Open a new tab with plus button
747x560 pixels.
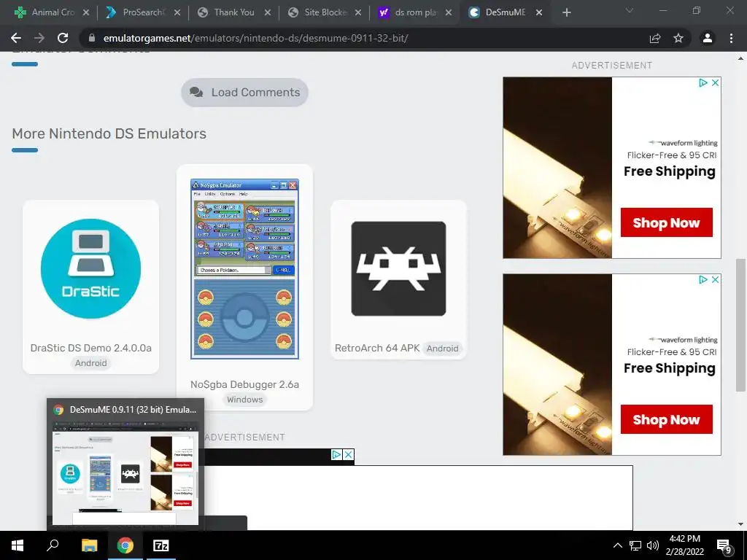(x=566, y=12)
